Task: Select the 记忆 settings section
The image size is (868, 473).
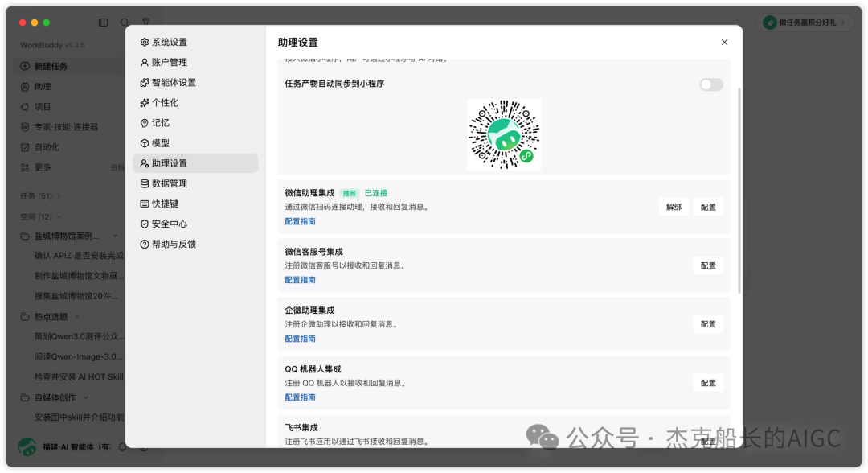Action: click(195, 123)
